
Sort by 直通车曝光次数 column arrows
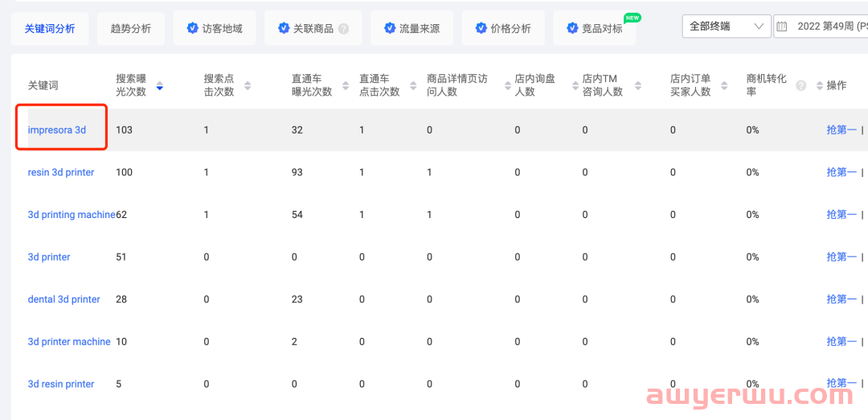pyautogui.click(x=346, y=85)
